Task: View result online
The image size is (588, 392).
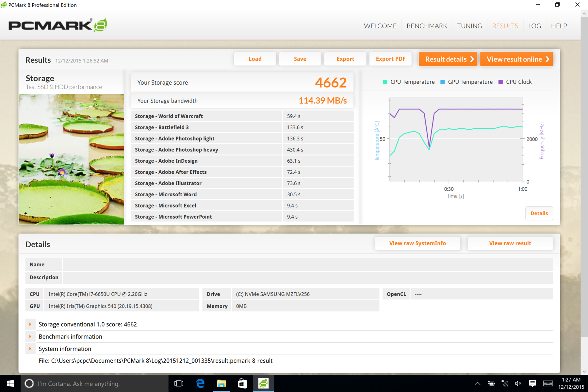Action: pos(516,59)
